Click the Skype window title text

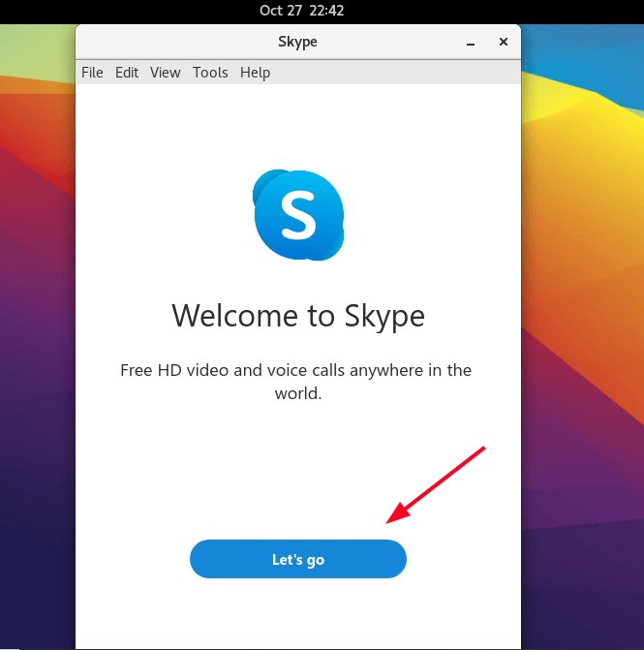click(297, 43)
